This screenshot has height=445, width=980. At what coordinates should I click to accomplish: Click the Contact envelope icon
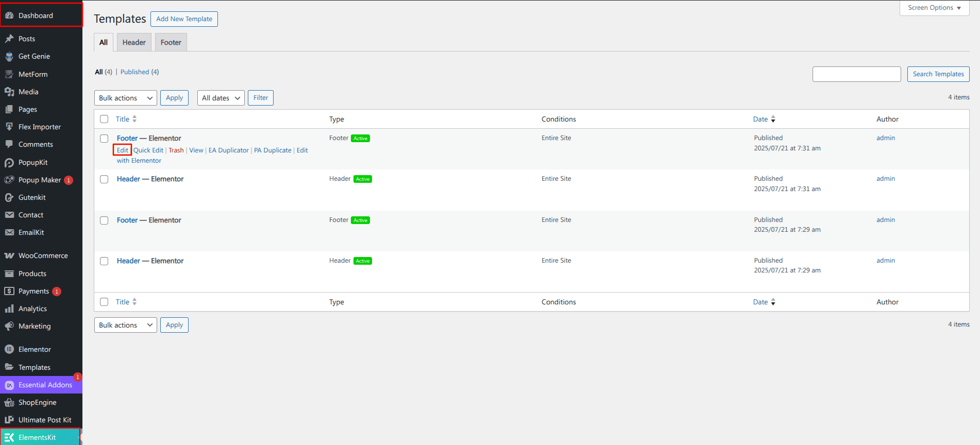tap(9, 215)
